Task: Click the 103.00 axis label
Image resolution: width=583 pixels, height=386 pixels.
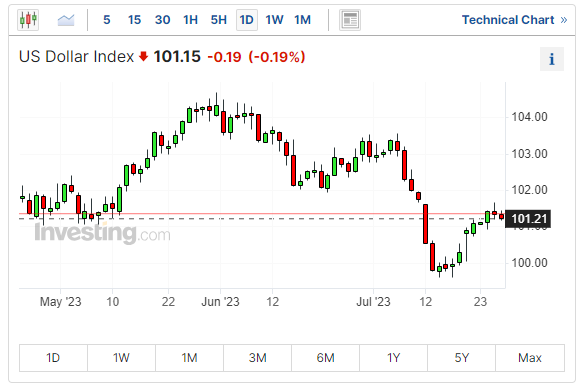Action: (x=529, y=154)
